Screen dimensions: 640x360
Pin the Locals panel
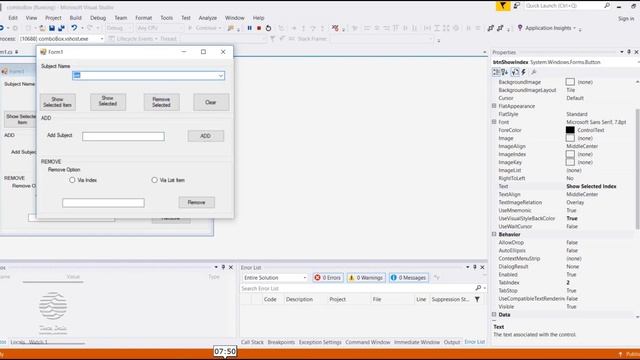click(223, 267)
